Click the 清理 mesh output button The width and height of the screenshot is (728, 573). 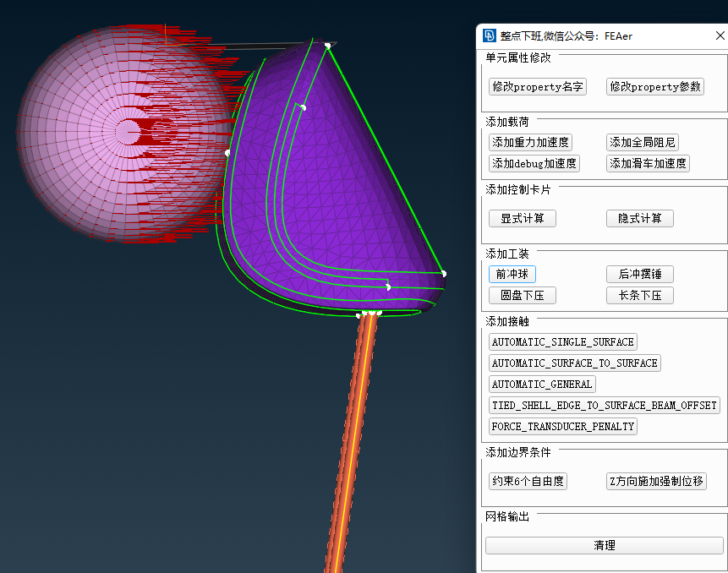pyautogui.click(x=605, y=545)
